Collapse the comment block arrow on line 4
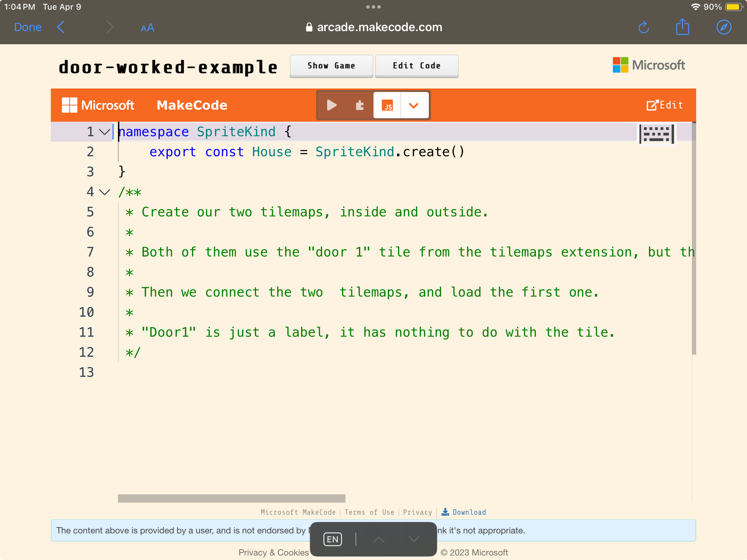 click(x=104, y=192)
